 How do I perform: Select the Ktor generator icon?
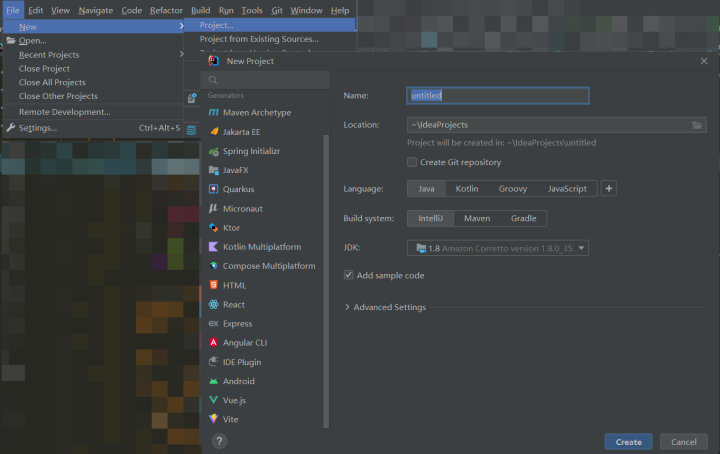coord(214,228)
